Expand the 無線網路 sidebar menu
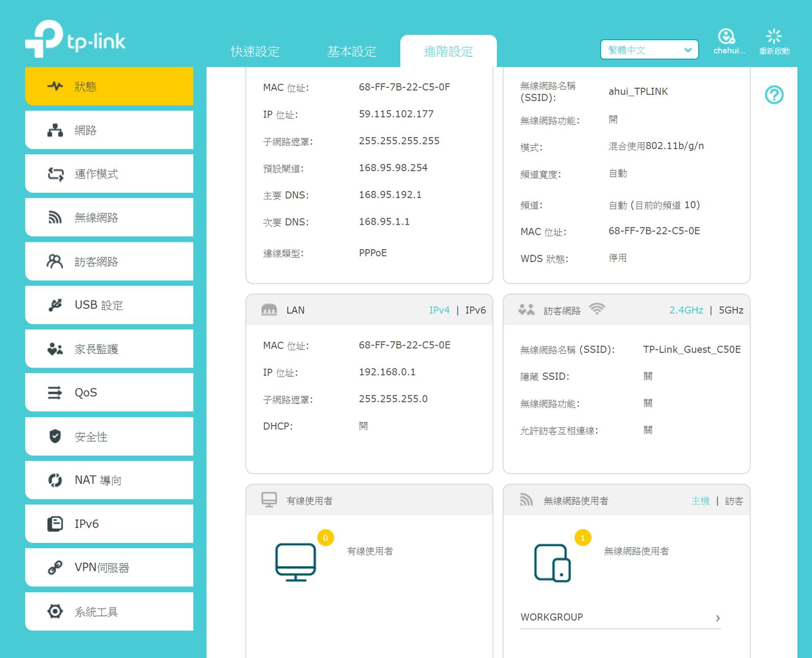812x658 pixels. [x=109, y=218]
